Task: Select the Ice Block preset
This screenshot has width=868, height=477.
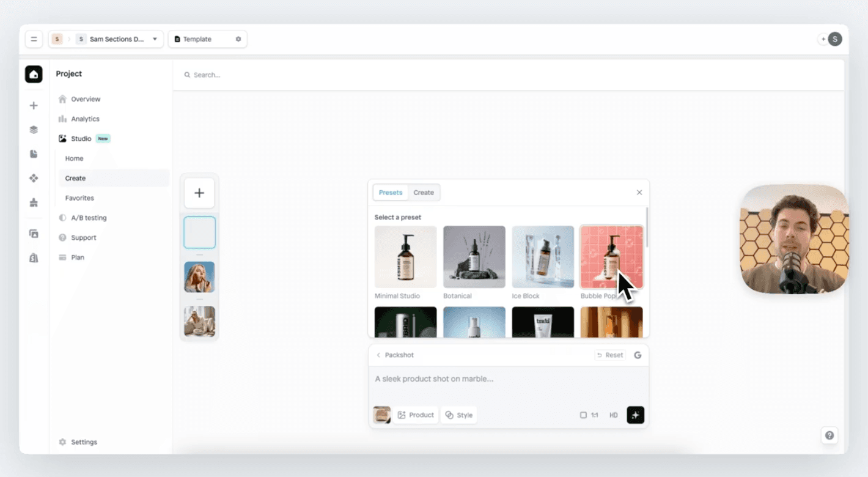Action: pos(543,257)
